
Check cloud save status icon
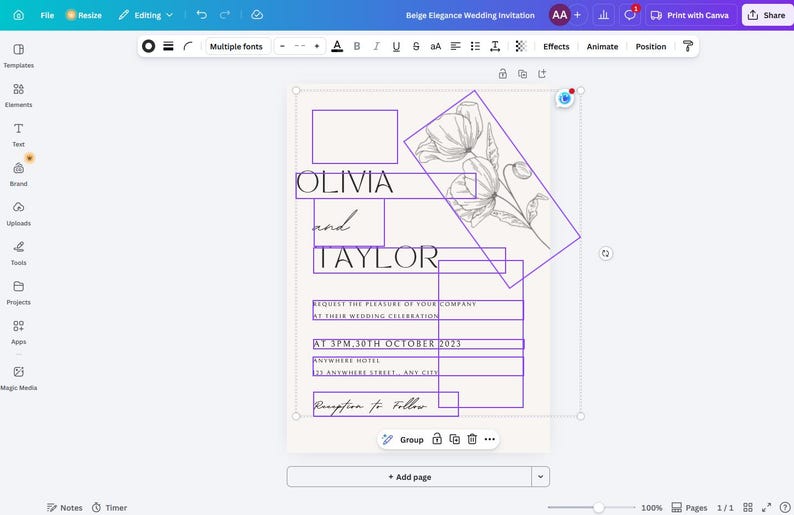[257, 15]
